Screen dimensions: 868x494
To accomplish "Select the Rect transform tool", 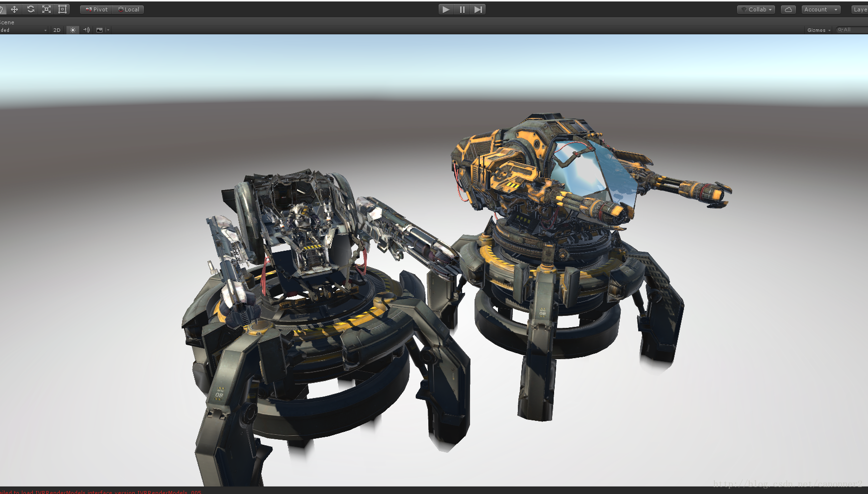I will [63, 9].
